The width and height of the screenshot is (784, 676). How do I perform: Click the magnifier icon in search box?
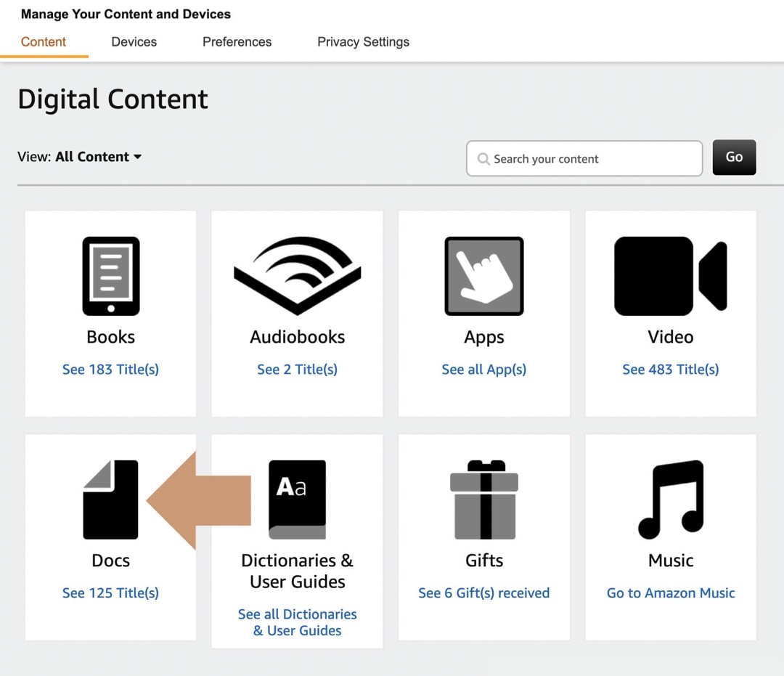[x=483, y=159]
